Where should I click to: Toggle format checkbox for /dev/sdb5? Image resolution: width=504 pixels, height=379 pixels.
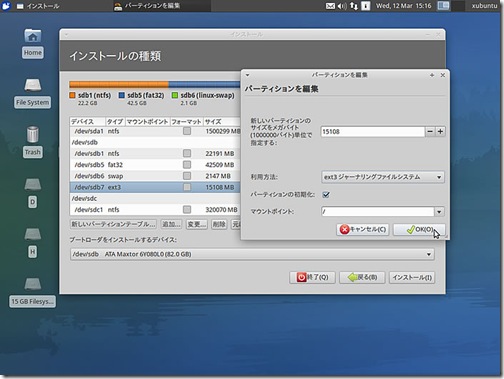[187, 165]
